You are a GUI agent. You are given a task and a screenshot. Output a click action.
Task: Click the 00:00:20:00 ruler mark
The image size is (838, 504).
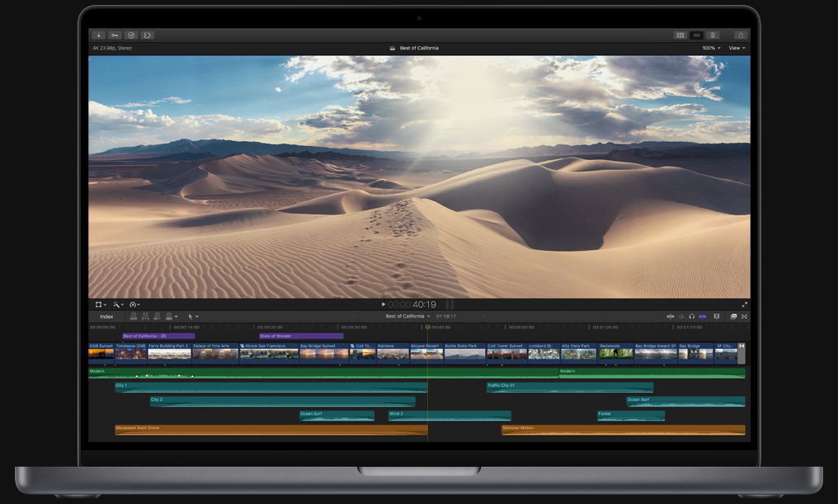(270, 327)
